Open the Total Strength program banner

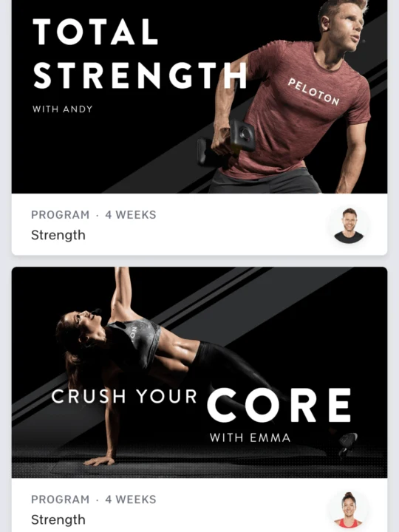coord(199,97)
